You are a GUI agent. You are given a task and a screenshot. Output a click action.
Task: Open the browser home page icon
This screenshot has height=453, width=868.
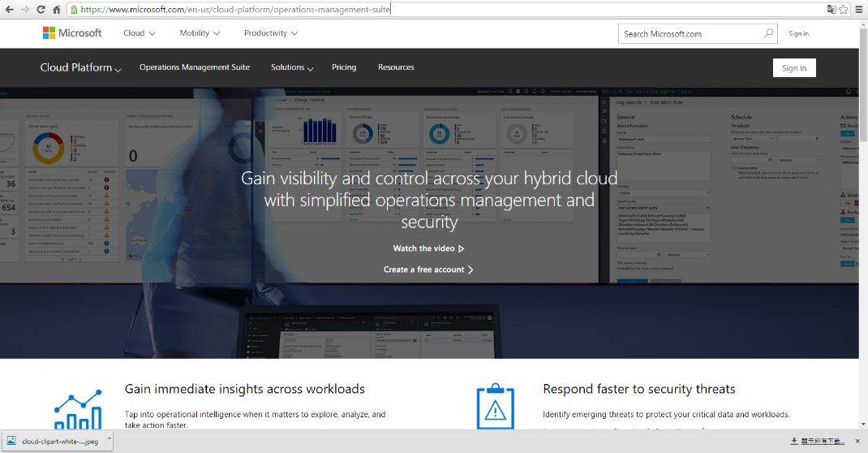click(x=57, y=10)
